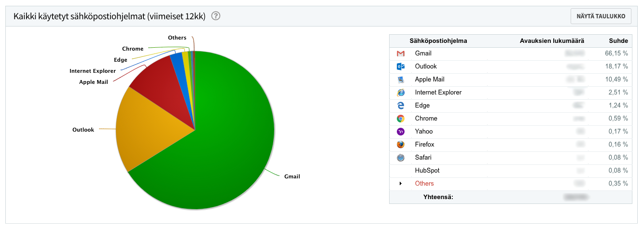Click the 0,17 % value
644x229 pixels.
click(x=618, y=132)
